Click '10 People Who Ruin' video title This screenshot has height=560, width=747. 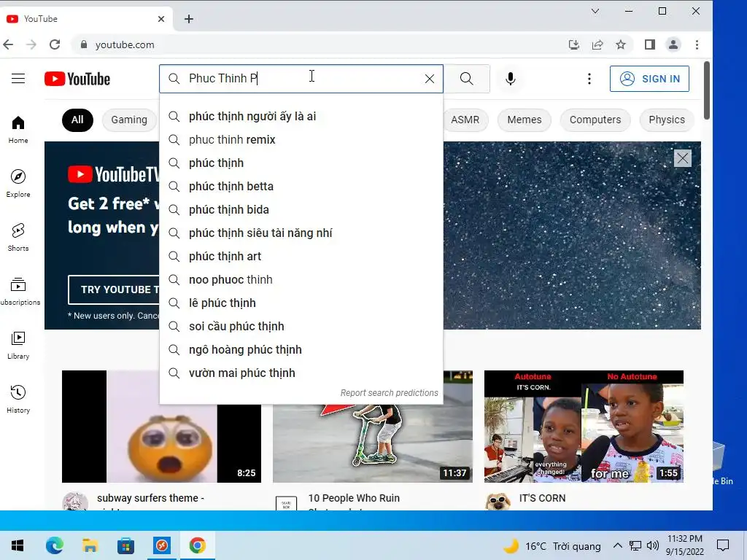pos(354,498)
